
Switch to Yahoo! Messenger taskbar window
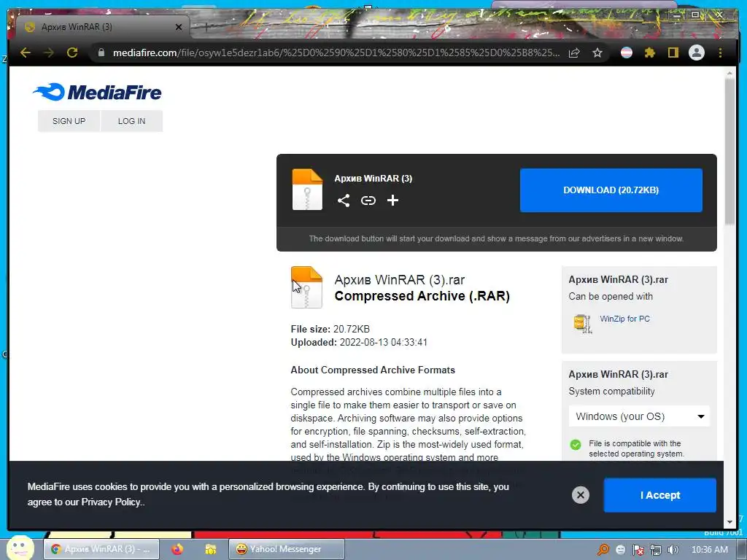286,549
